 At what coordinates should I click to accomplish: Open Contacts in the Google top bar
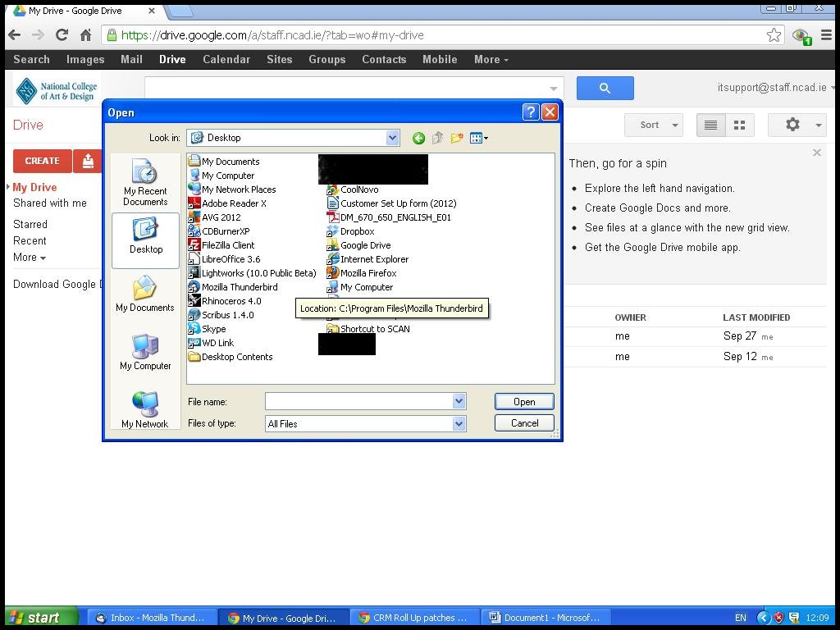(x=384, y=59)
